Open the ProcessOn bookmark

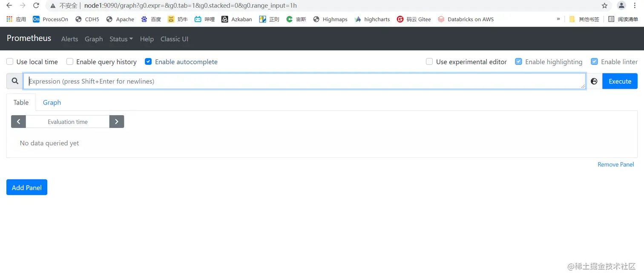point(50,19)
